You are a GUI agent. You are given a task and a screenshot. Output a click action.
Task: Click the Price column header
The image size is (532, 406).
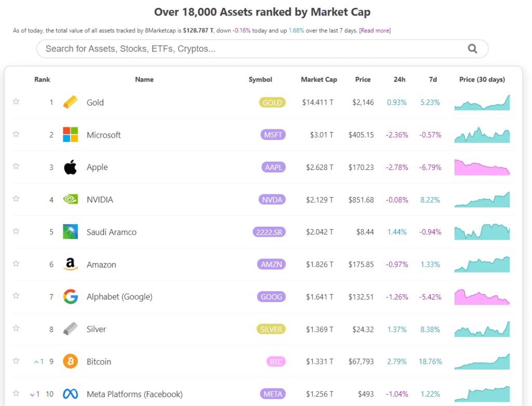coord(363,80)
